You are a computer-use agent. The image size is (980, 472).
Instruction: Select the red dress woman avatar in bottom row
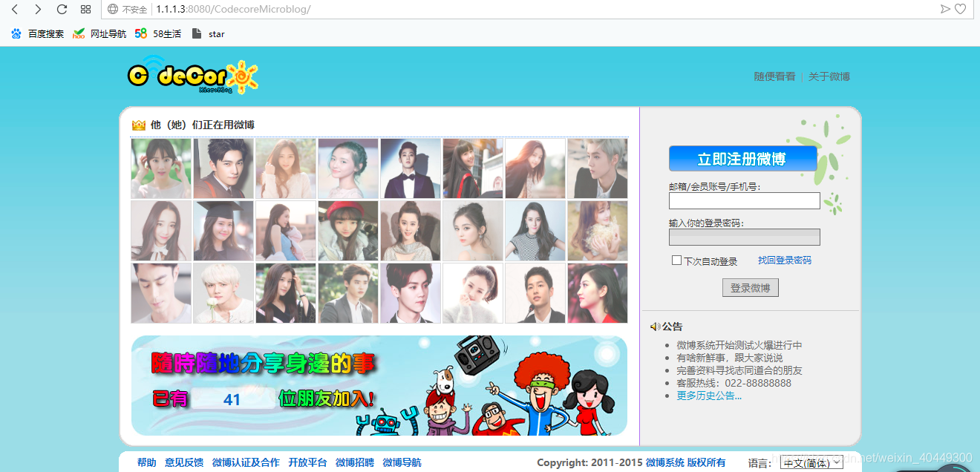coord(598,293)
